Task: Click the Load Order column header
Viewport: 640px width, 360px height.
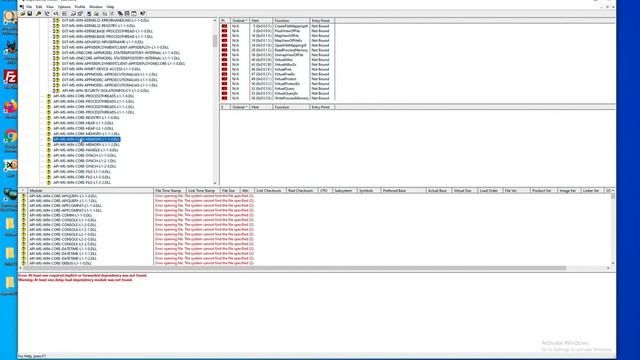Action: pos(489,191)
